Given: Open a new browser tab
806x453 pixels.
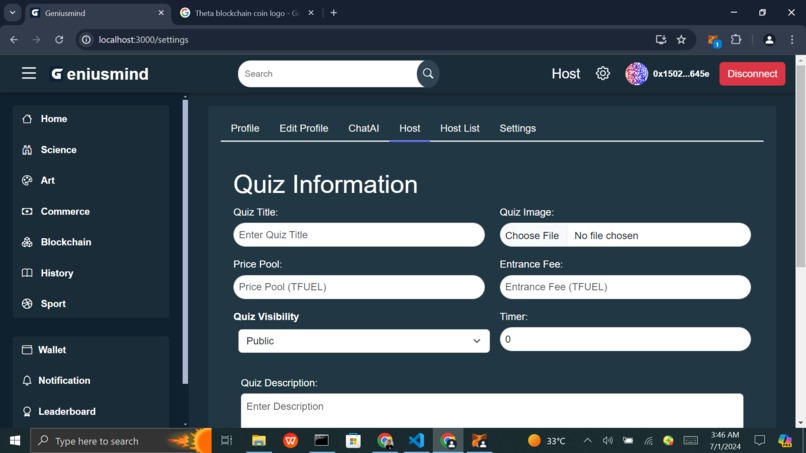Looking at the screenshot, I should click(x=334, y=13).
